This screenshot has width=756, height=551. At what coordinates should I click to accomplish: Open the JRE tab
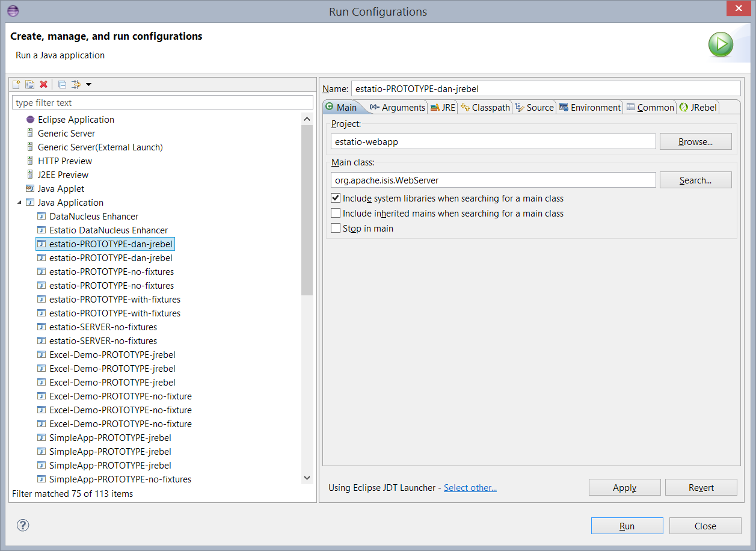tap(443, 107)
